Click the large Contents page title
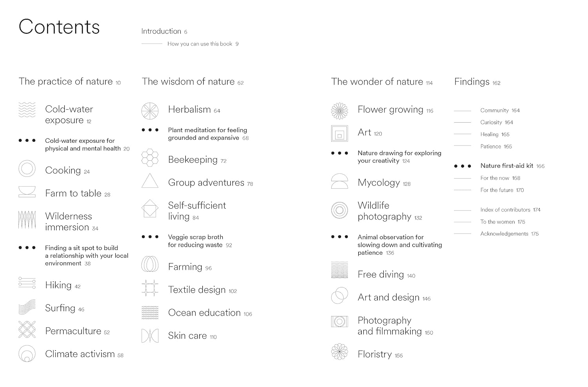The width and height of the screenshot is (588, 387). pyautogui.click(x=59, y=27)
